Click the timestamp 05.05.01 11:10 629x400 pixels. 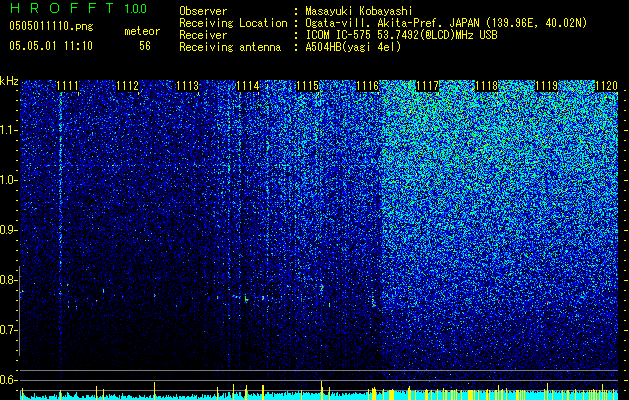coord(51,46)
